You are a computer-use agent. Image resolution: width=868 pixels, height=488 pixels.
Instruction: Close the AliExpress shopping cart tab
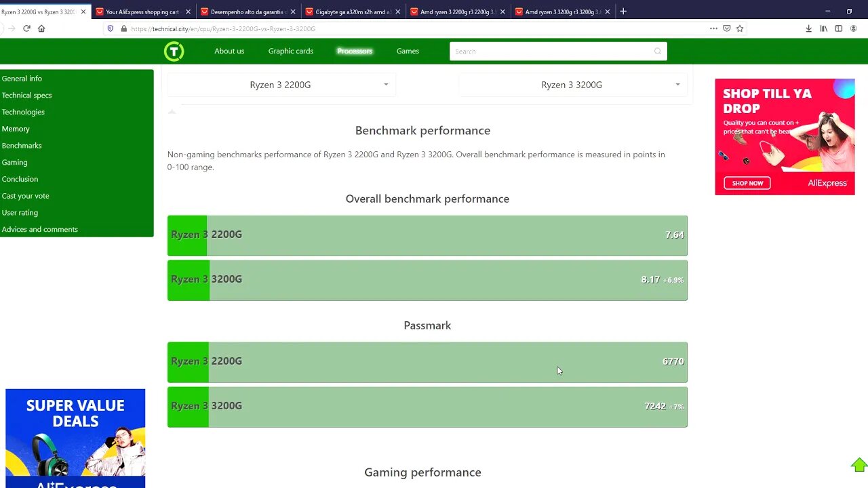[x=188, y=12]
